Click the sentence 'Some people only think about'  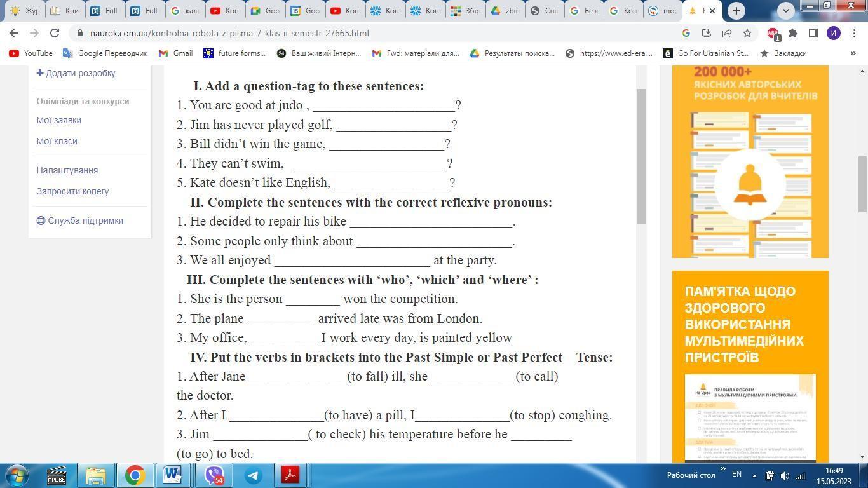click(271, 241)
